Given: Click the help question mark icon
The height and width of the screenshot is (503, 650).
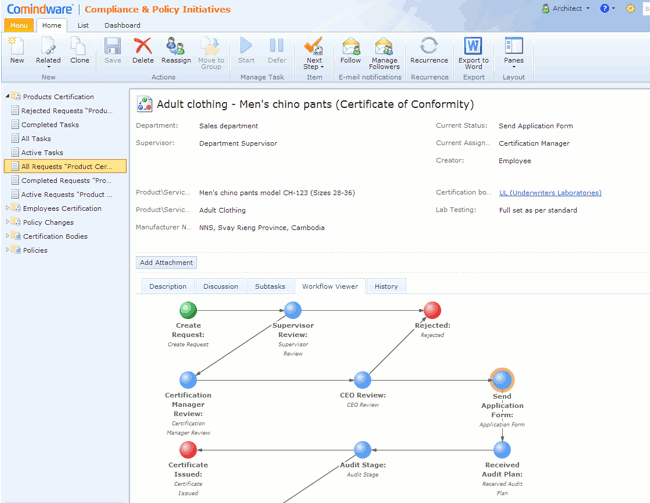Looking at the screenshot, I should [604, 8].
